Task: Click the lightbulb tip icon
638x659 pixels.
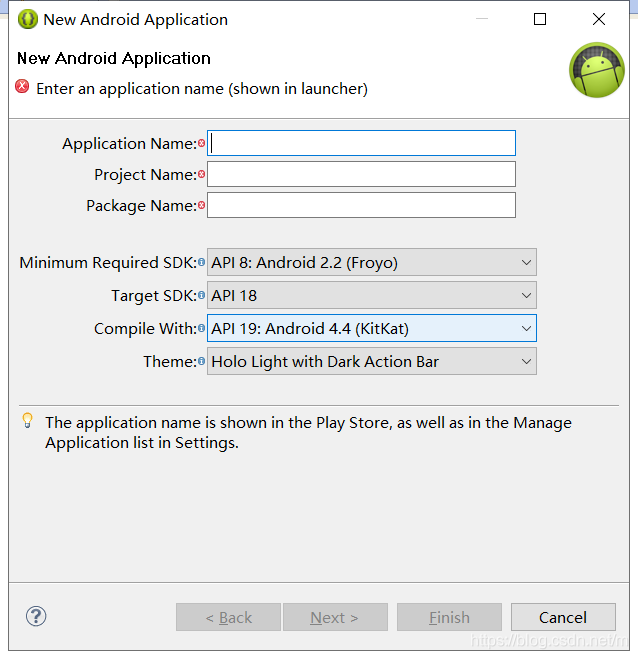Action: [x=28, y=420]
